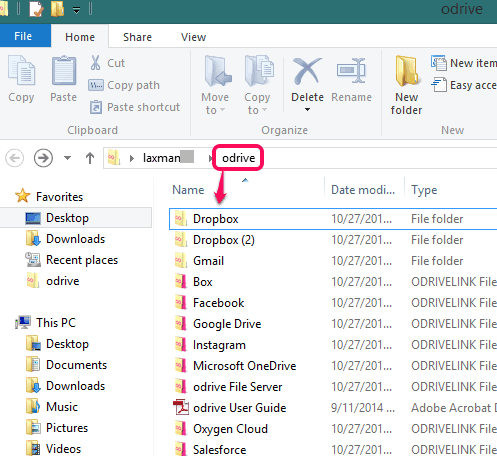Click the Copy path icon
497x456 pixels.
tap(96, 85)
